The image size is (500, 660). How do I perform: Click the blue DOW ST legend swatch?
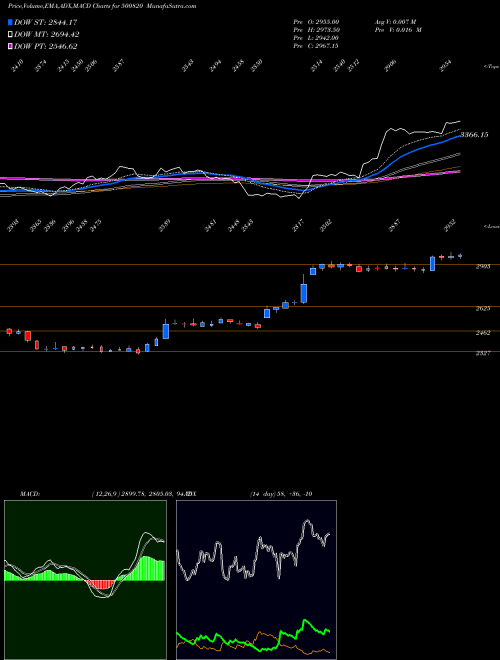(x=11, y=22)
